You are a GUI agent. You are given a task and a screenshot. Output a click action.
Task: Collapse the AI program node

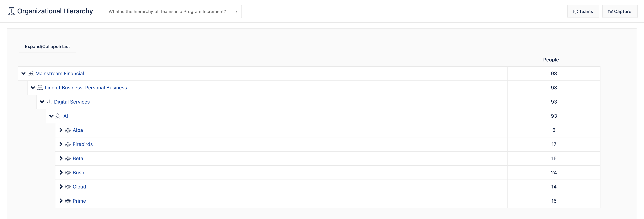coord(51,116)
